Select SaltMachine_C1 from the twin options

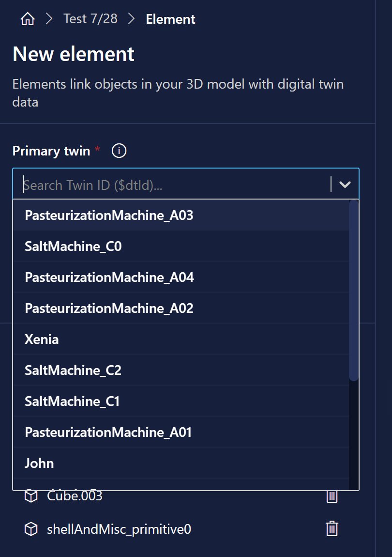(x=73, y=401)
